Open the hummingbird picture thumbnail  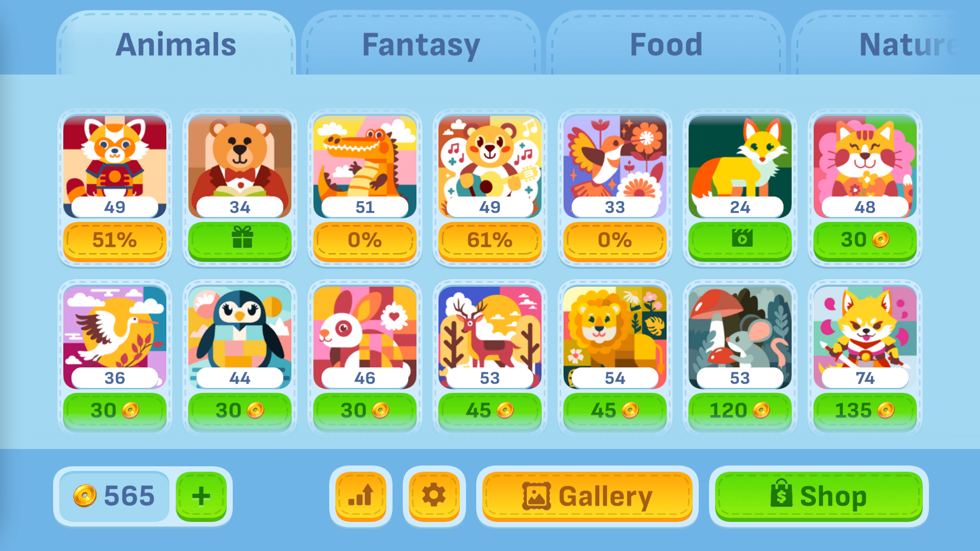click(615, 166)
